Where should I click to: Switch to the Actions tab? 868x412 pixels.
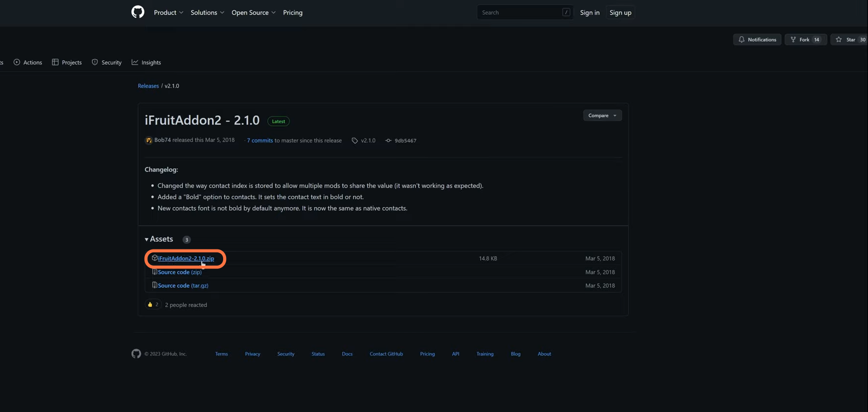tap(28, 62)
